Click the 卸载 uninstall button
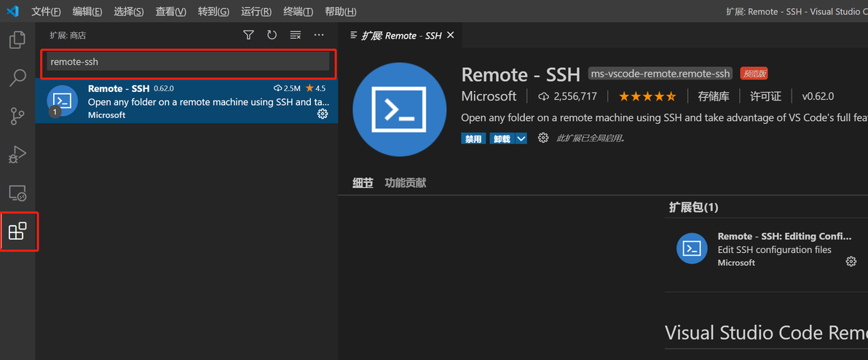This screenshot has width=868, height=360. pos(502,138)
